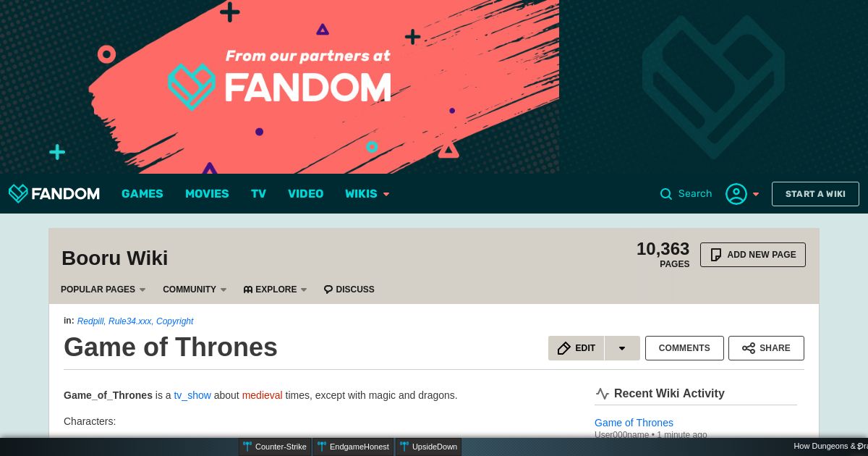The height and width of the screenshot is (456, 868).
Task: Open the user account avatar icon
Action: [736, 194]
